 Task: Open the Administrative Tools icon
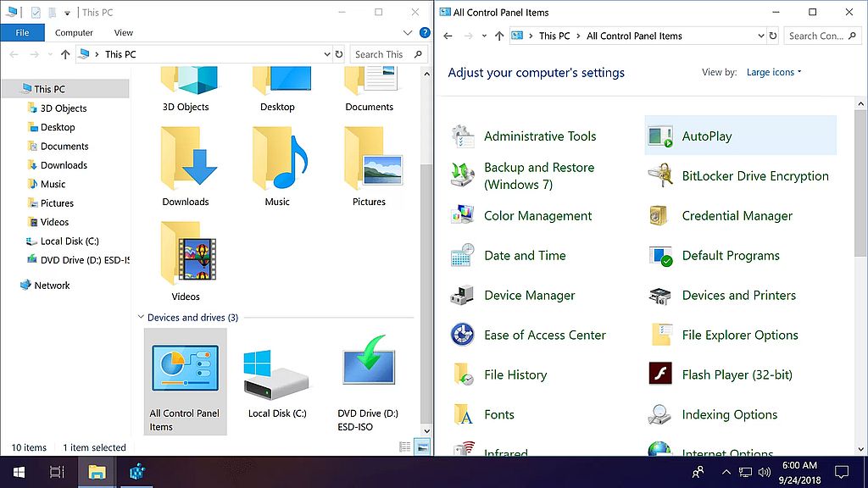point(462,136)
